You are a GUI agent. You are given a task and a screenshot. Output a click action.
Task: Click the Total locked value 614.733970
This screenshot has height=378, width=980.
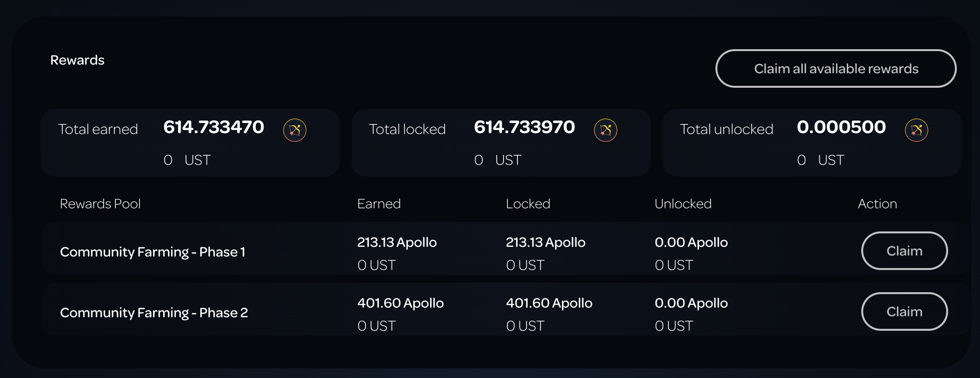point(525,127)
